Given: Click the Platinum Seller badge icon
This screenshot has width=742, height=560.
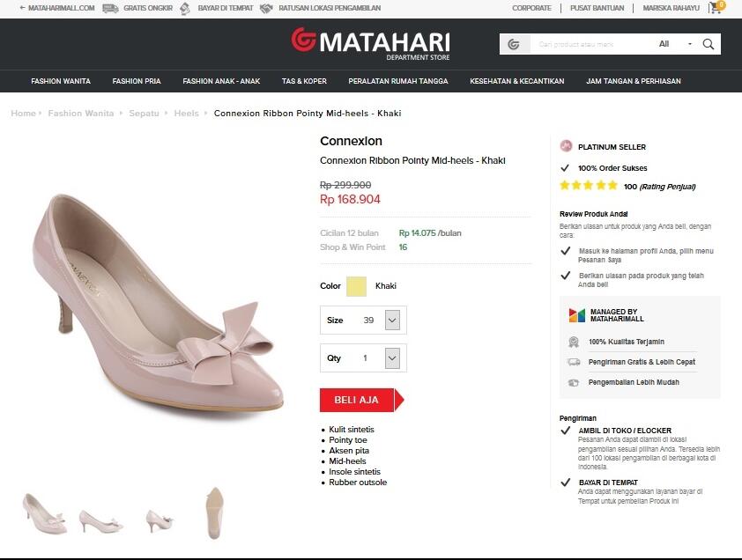Looking at the screenshot, I should [x=566, y=147].
